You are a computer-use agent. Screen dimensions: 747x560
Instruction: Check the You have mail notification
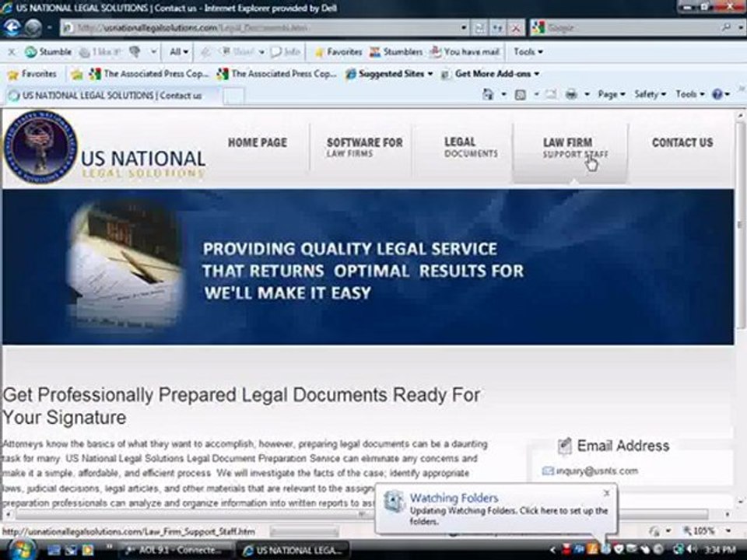tap(465, 52)
